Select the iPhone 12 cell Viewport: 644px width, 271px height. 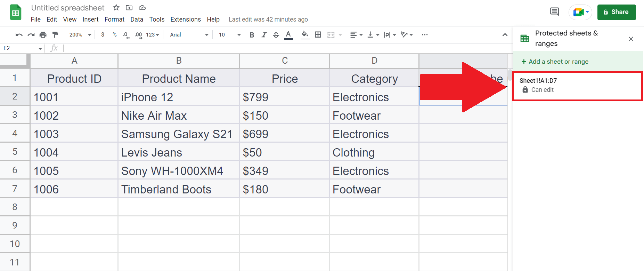[179, 97]
